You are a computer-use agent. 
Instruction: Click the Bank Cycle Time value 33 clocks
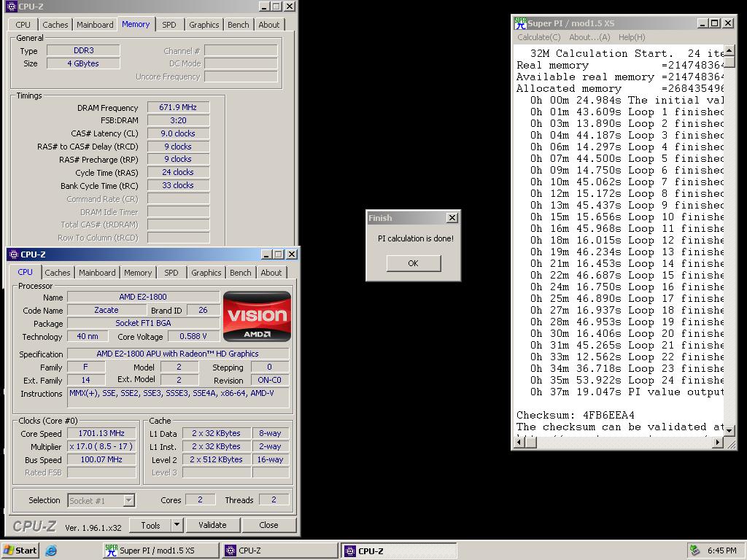tap(178, 185)
